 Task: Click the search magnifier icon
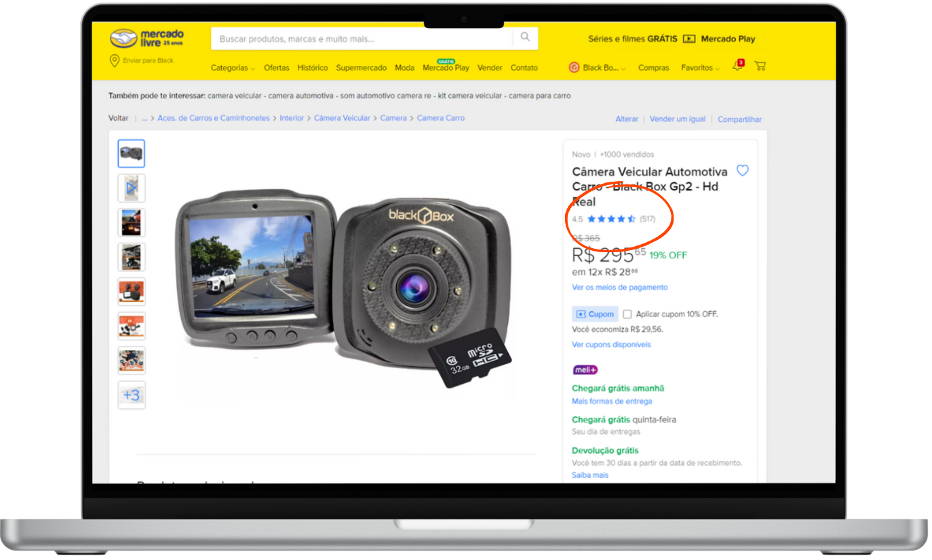(x=525, y=38)
